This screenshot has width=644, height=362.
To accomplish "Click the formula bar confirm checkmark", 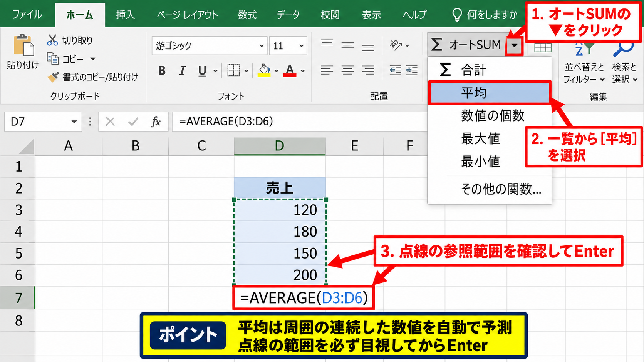I will [x=133, y=122].
